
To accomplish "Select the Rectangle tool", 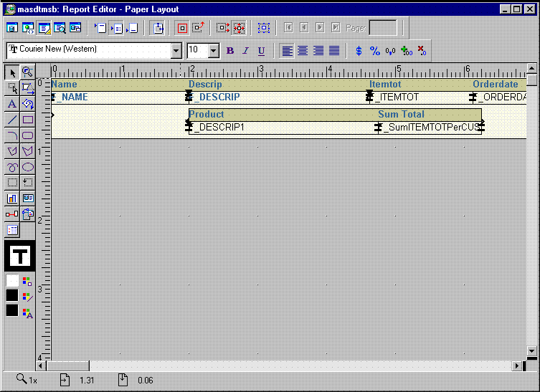I will tap(27, 120).
